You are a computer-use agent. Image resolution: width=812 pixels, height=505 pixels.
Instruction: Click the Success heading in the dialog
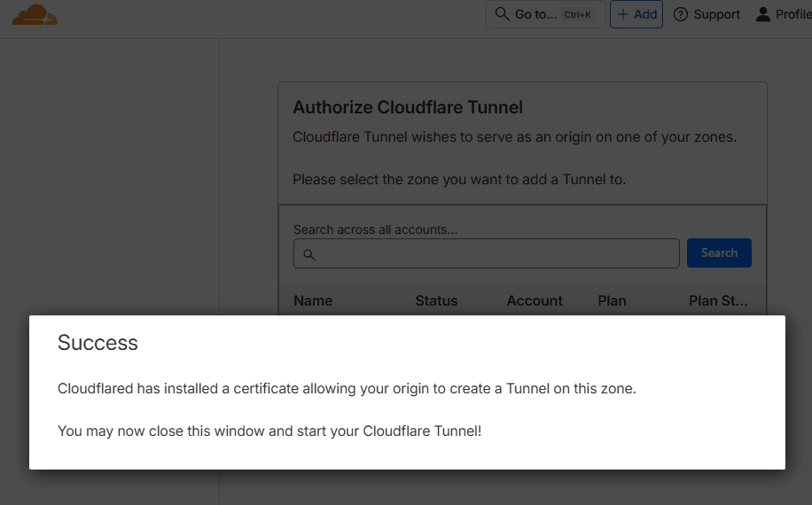coord(98,343)
